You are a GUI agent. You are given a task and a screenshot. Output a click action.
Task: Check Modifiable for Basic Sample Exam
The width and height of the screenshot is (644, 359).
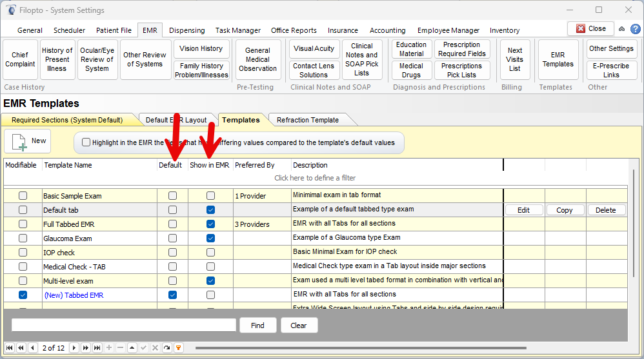coord(23,196)
